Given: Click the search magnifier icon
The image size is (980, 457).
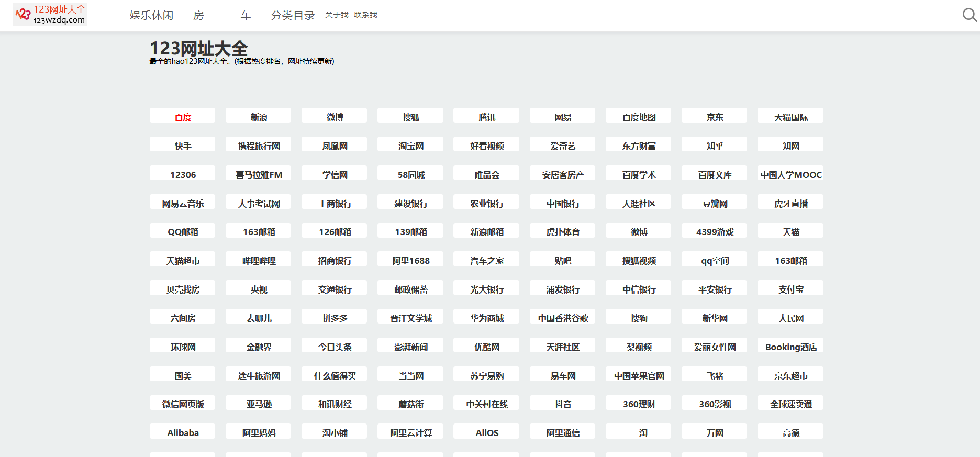Looking at the screenshot, I should [970, 15].
